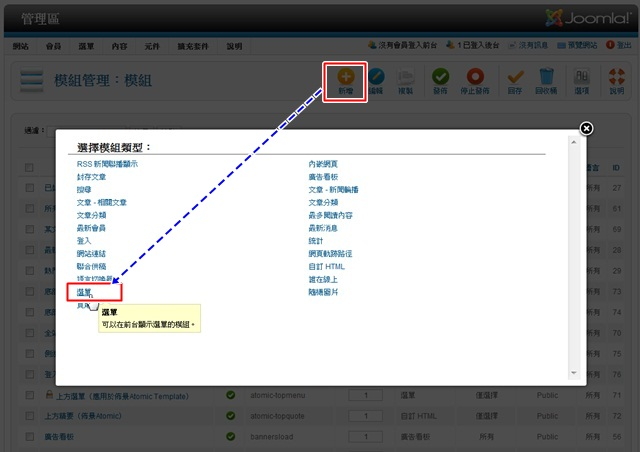Click 預覽網站 to preview the site
This screenshot has width=640, height=452.
(577, 45)
